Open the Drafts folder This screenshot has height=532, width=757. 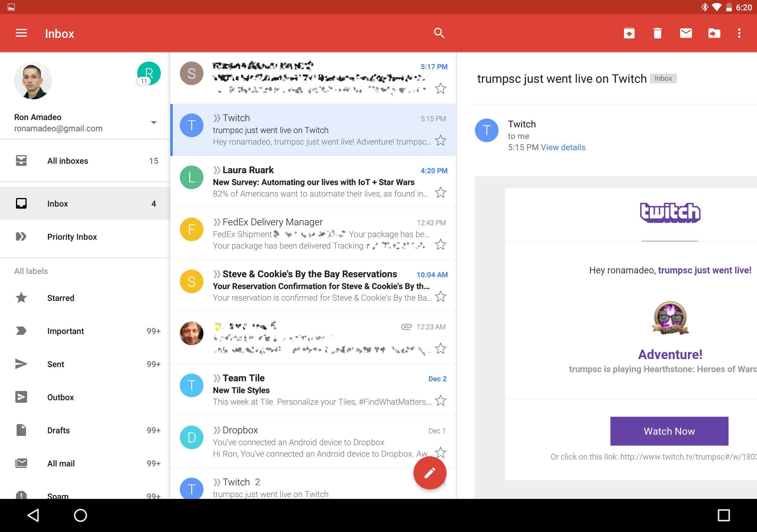coord(59,431)
